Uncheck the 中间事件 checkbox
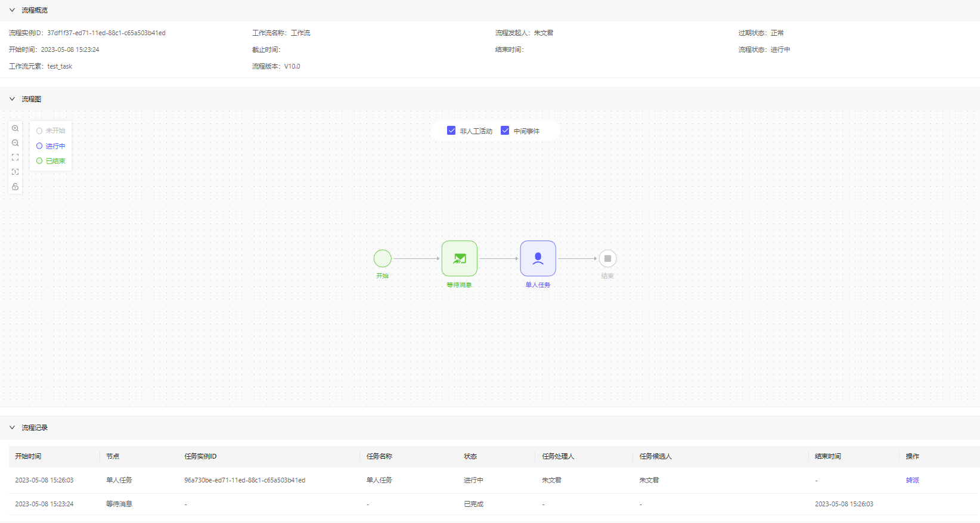The image size is (980, 523). [505, 131]
